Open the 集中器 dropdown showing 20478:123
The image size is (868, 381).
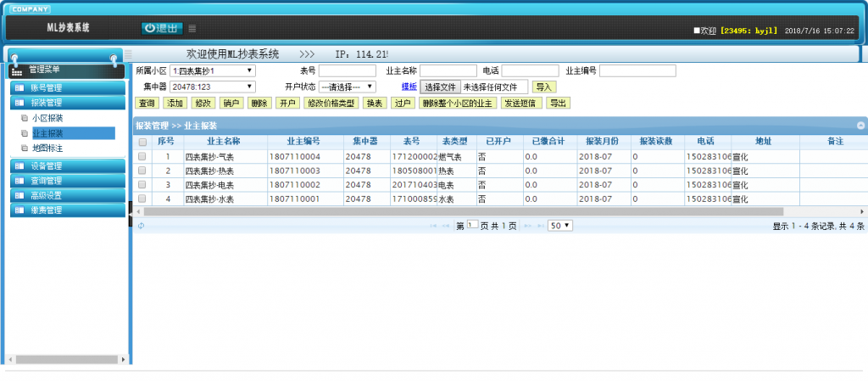[x=212, y=87]
